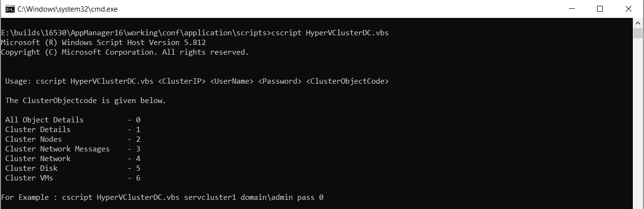644x209 pixels.
Task: Close the command prompt window
Action: point(628,9)
